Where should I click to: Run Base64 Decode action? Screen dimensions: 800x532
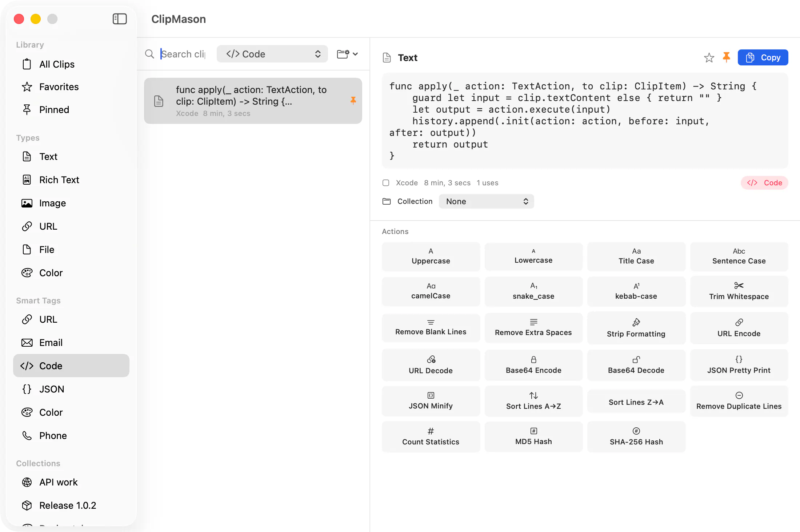pos(636,365)
